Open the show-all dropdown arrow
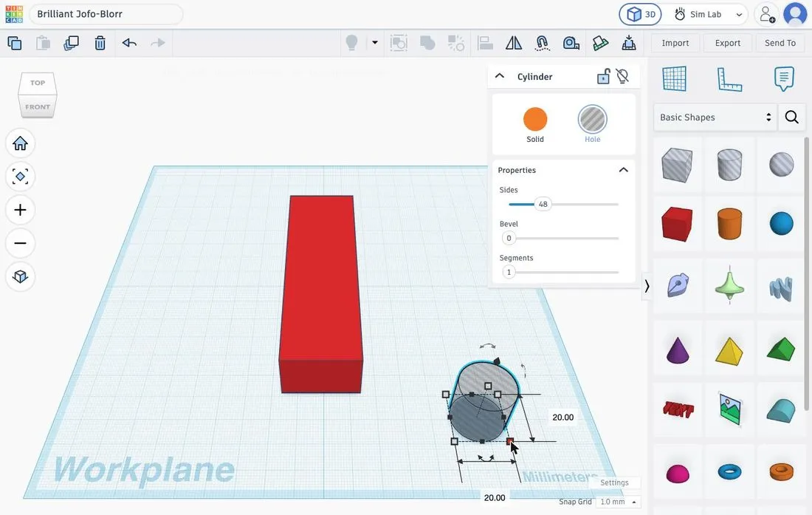Screen dimensions: 812x515 pyautogui.click(x=375, y=42)
